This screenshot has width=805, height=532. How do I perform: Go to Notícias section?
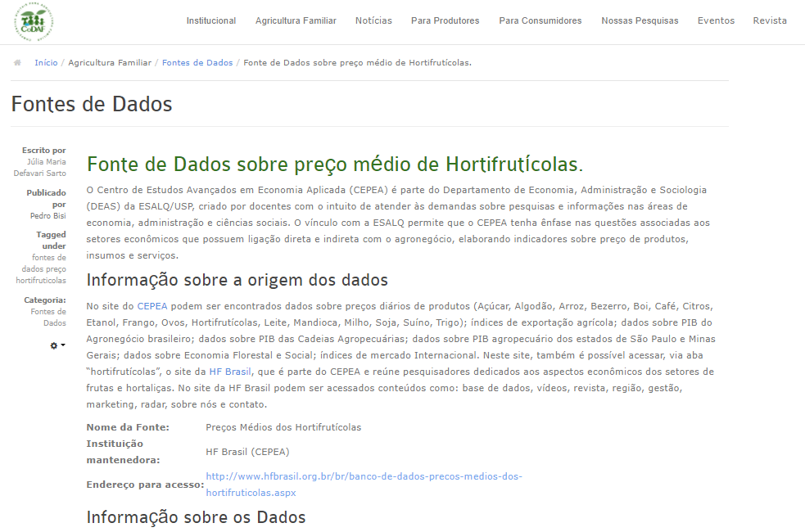373,21
